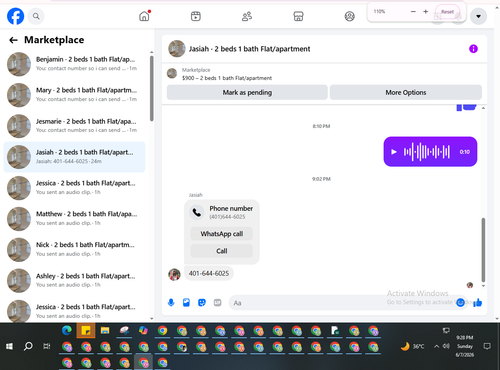
Task: Open File Explorer on taskbar
Action: point(105,330)
